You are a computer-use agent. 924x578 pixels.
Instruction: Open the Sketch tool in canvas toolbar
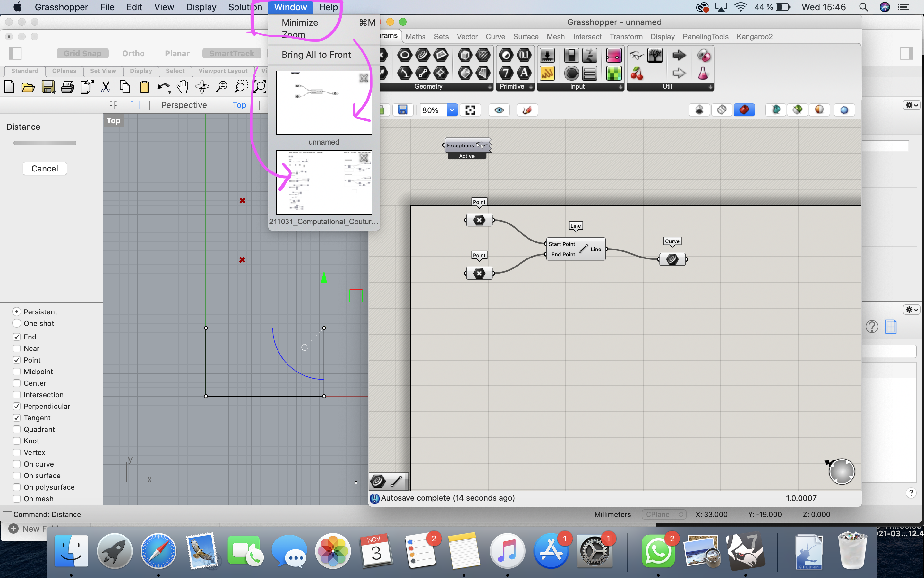[x=527, y=110]
